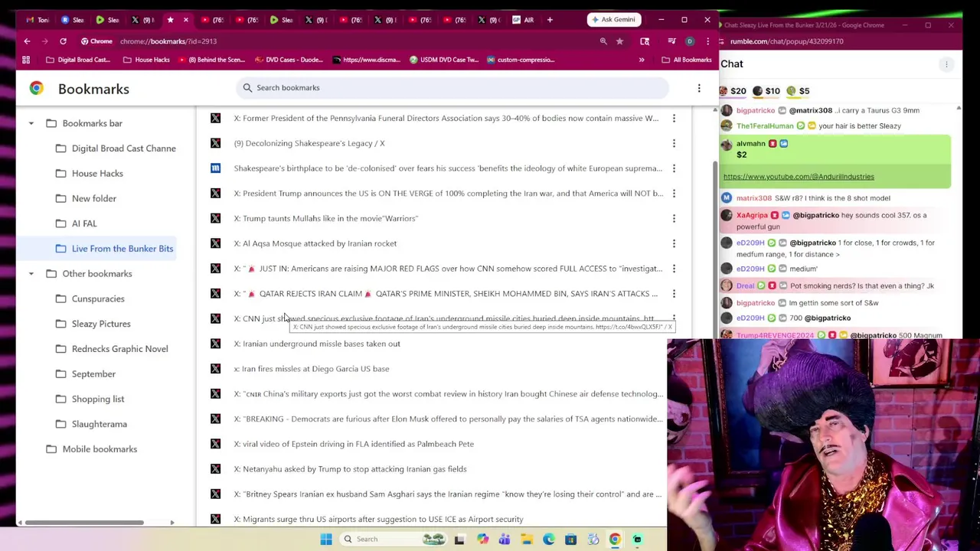Open more actions for QATAR REJECTS IRAN CLAIM bookmark

(x=674, y=293)
